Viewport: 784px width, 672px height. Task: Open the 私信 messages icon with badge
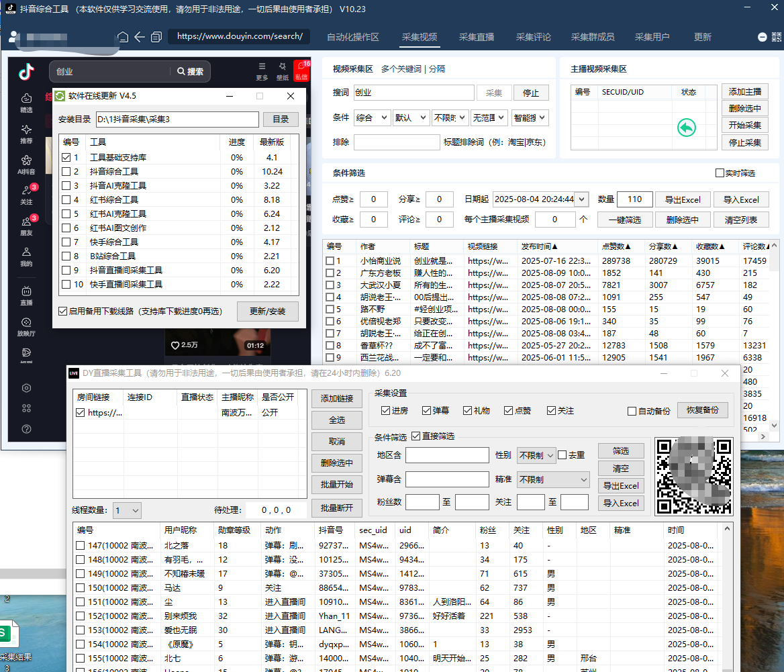tap(301, 70)
